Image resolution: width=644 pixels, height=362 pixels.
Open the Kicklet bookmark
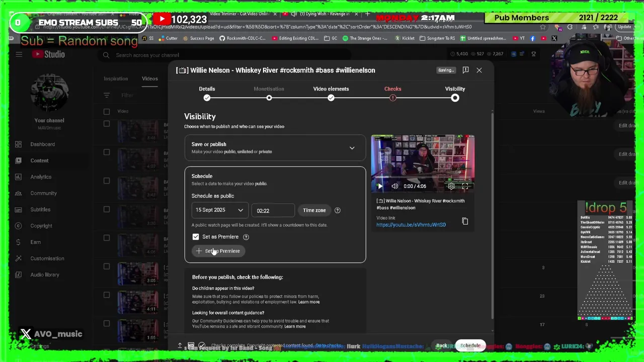[x=405, y=38]
